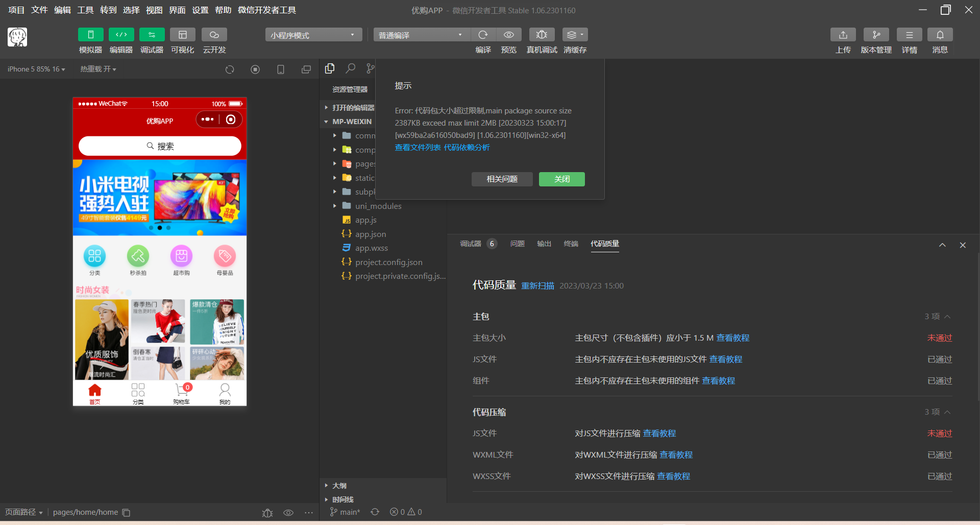Open the mini program mode dropdown
Viewport: 980px width, 525px height.
313,35
